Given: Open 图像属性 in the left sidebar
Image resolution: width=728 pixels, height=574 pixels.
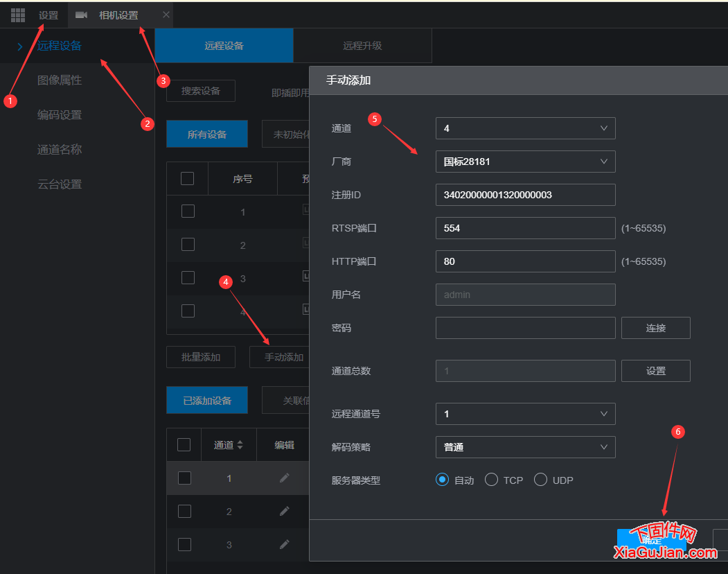Looking at the screenshot, I should click(60, 80).
